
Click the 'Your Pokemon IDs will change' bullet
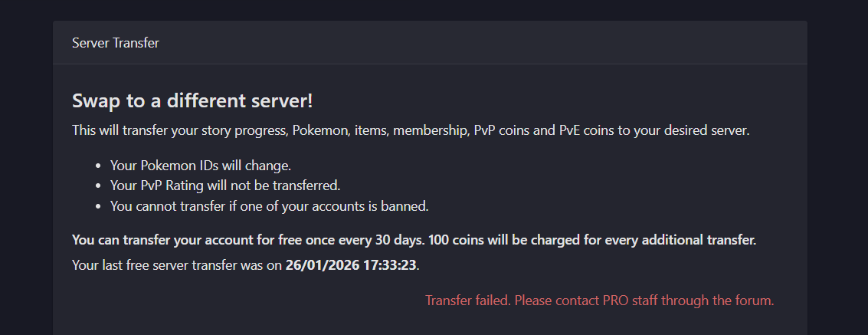201,166
